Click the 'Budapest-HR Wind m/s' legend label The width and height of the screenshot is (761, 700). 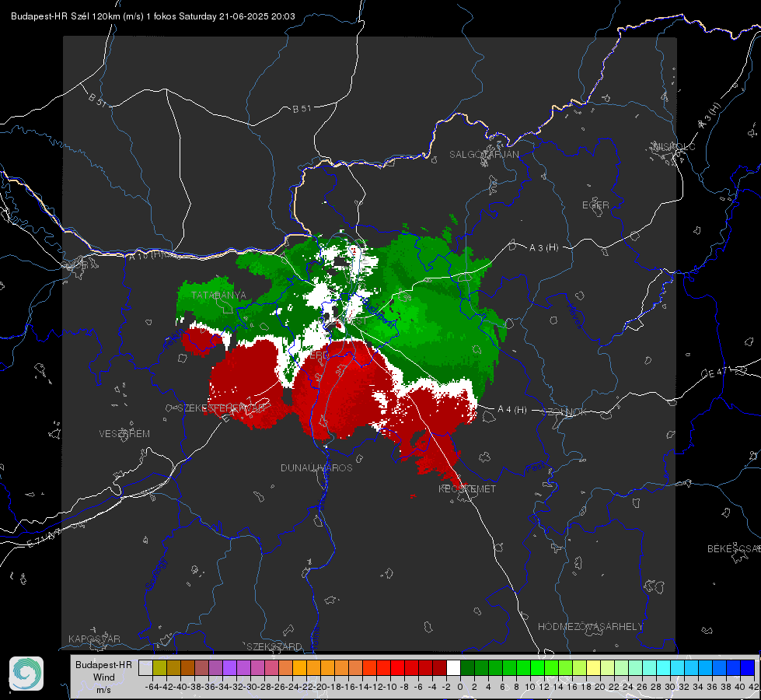click(x=104, y=677)
